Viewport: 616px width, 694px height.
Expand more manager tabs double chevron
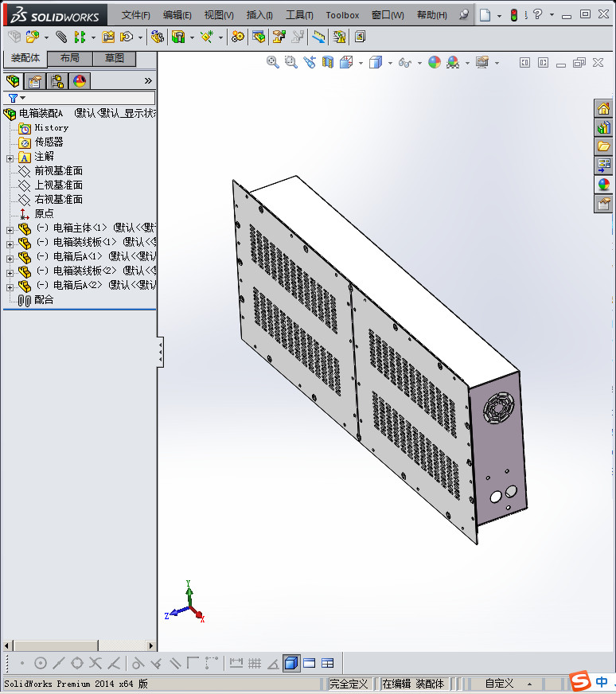click(x=148, y=81)
